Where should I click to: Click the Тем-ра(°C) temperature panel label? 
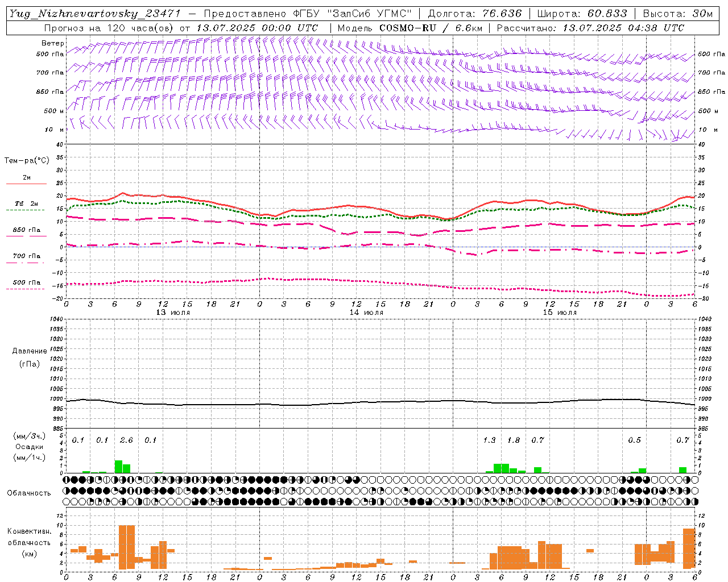(27, 161)
